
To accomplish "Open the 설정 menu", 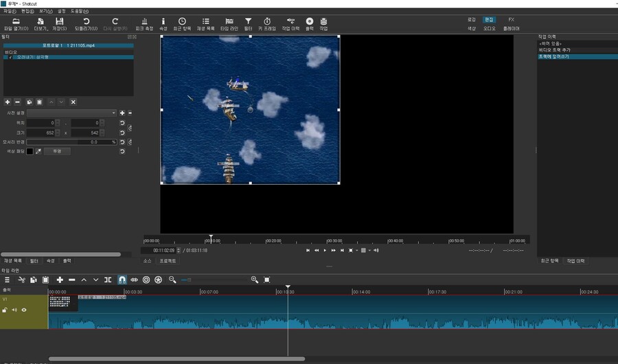I will (x=62, y=11).
